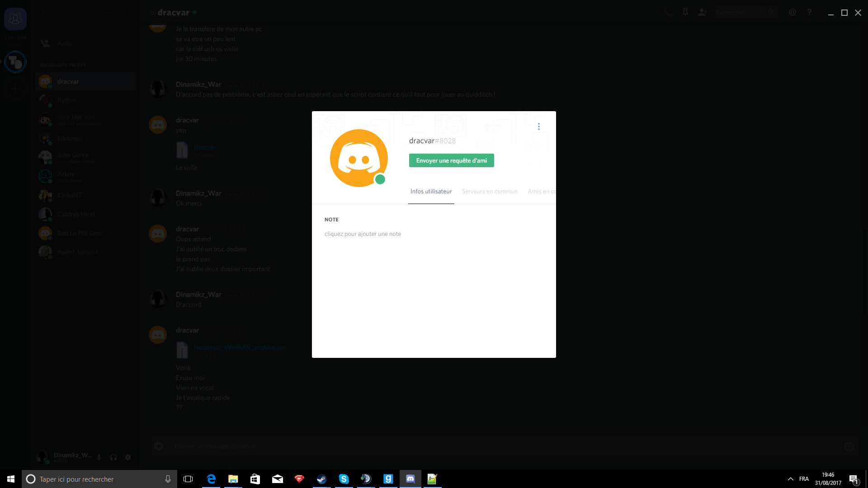This screenshot has height=488, width=868.
Task: Open emoji picker icon
Action: click(x=849, y=446)
